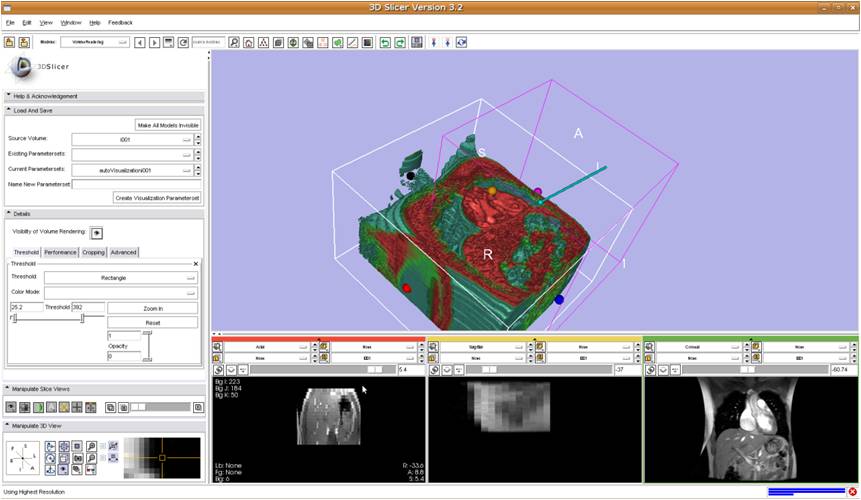This screenshot has height=500, width=861.
Task: Click Create Visualization Parameterset button
Action: point(157,198)
